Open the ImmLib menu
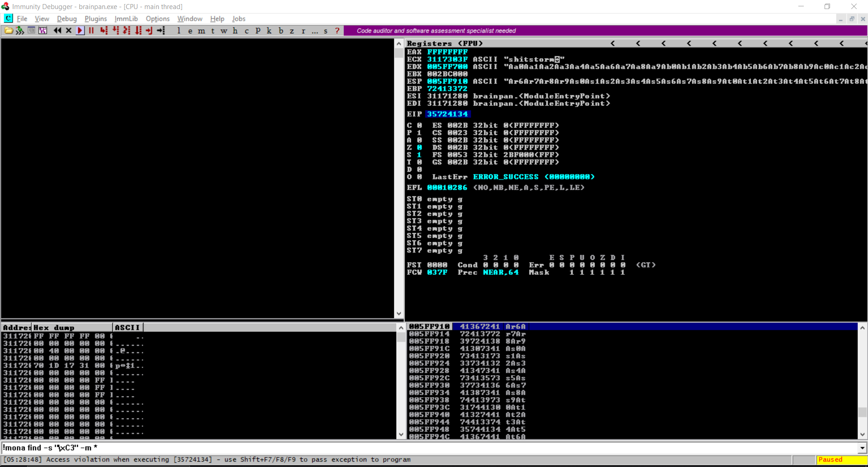Viewport: 868px width, 467px height. click(126, 19)
